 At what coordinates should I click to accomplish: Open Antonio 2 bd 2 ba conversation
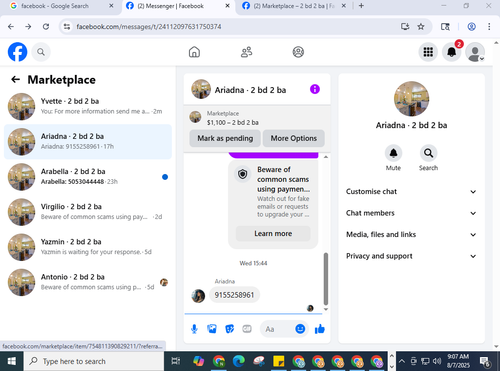(88, 282)
